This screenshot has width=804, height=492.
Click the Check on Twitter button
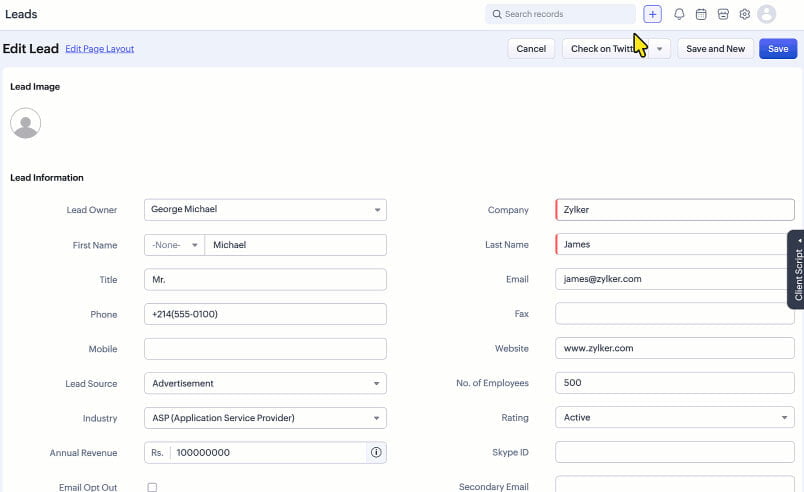click(x=605, y=49)
